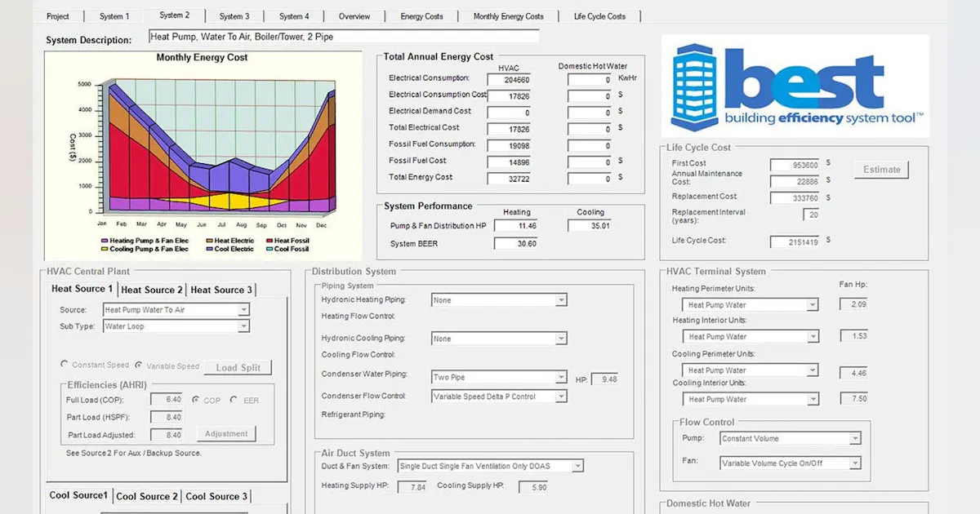Click the Estimate button
This screenshot has width=980, height=514.
[x=882, y=170]
